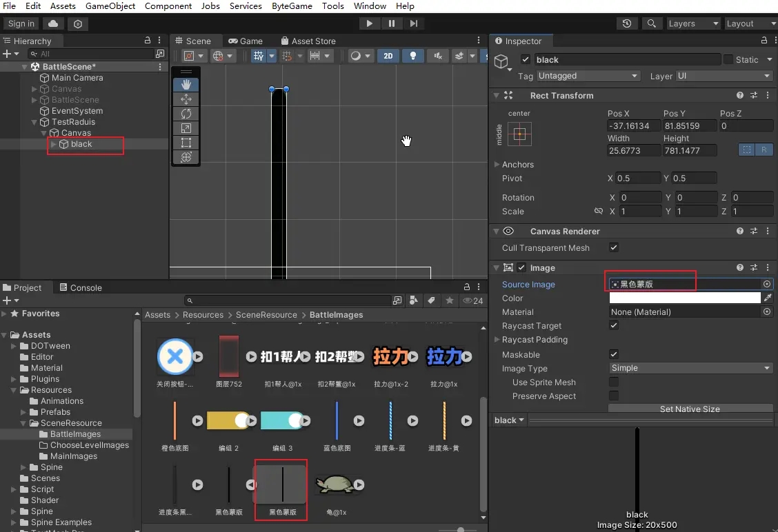Open the eyedropper color picker for Color
The image size is (778, 532).
767,298
